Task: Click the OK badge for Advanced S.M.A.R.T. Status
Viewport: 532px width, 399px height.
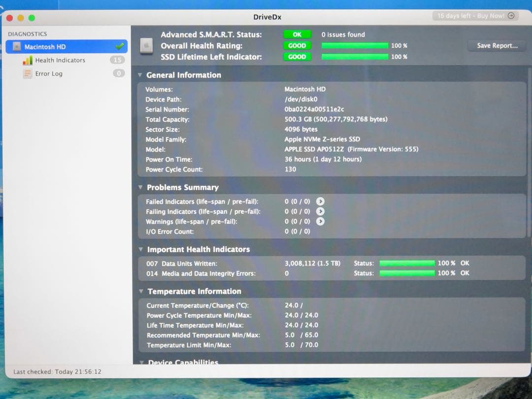Action: 297,34
